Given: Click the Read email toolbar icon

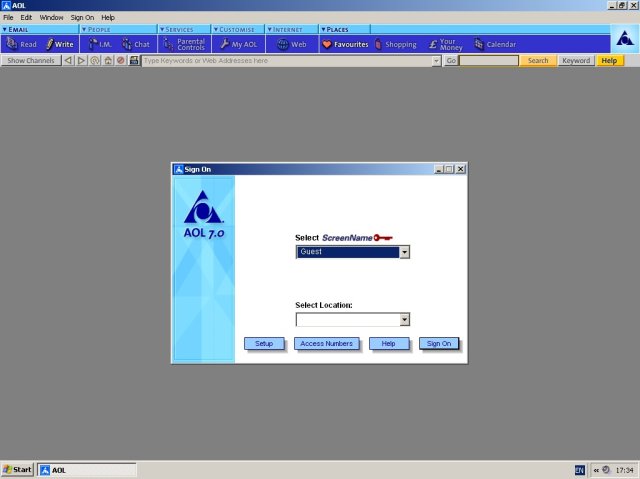Looking at the screenshot, I should tap(21, 44).
